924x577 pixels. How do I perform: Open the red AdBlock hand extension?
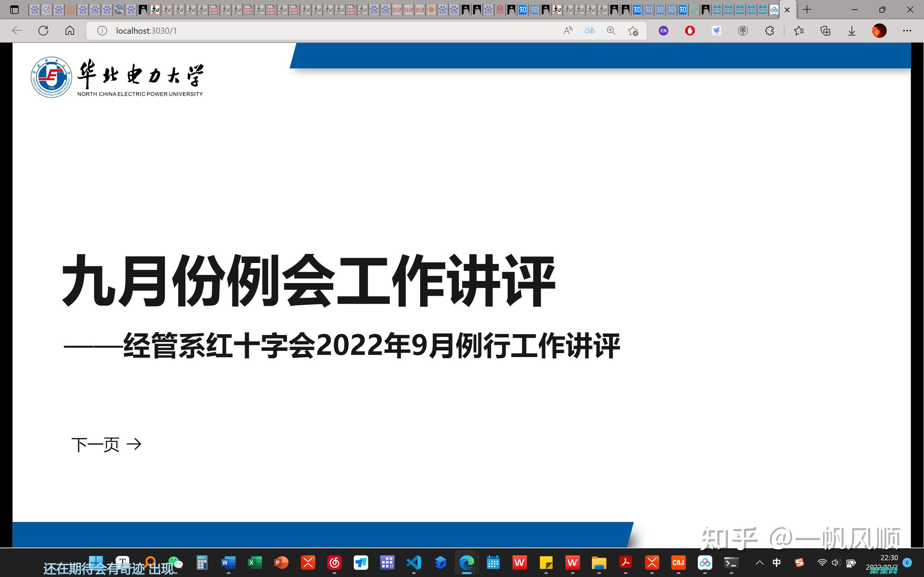pyautogui.click(x=690, y=31)
